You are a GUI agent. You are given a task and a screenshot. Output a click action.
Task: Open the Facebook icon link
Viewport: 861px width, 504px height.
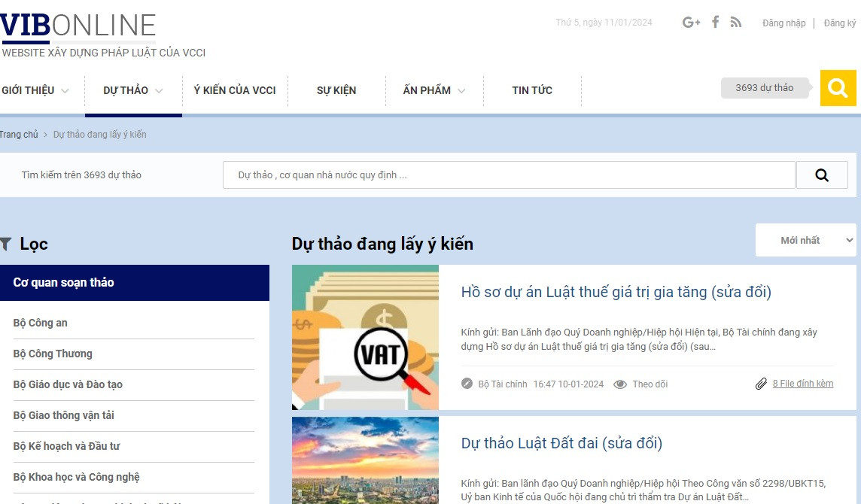[x=715, y=23]
